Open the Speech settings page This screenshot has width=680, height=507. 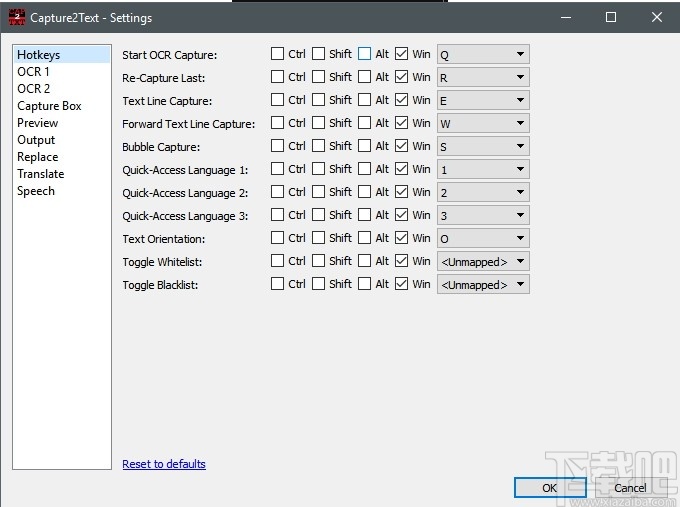click(62, 191)
